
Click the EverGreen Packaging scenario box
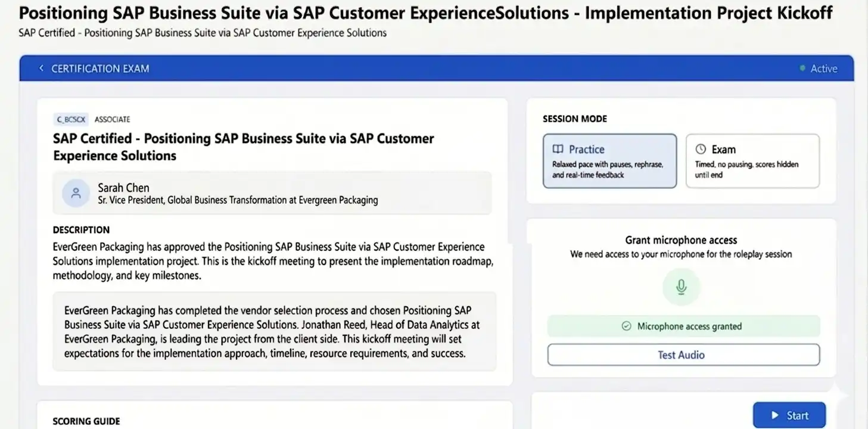click(x=274, y=331)
